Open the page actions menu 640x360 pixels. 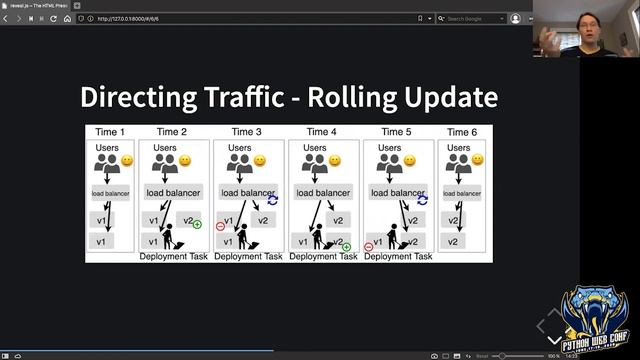[468, 356]
